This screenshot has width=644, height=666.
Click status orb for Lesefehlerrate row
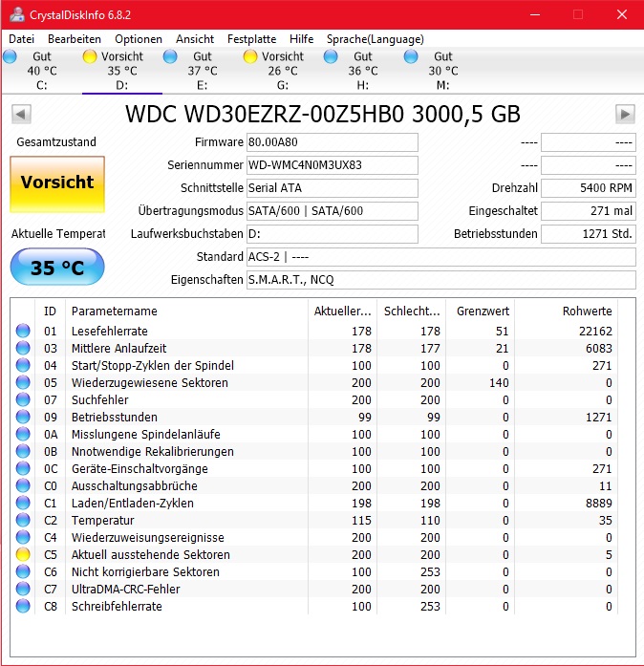pyautogui.click(x=23, y=331)
